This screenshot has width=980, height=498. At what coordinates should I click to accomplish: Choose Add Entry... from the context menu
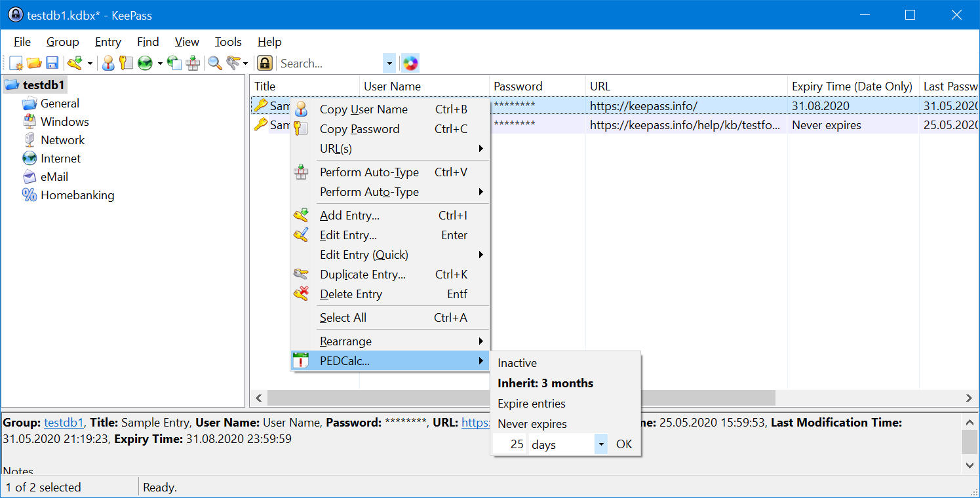[x=390, y=216]
